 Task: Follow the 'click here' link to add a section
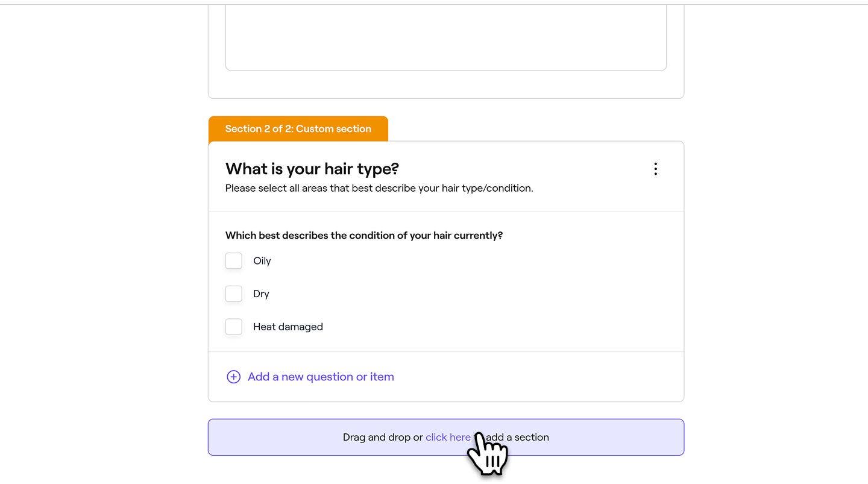tap(448, 437)
